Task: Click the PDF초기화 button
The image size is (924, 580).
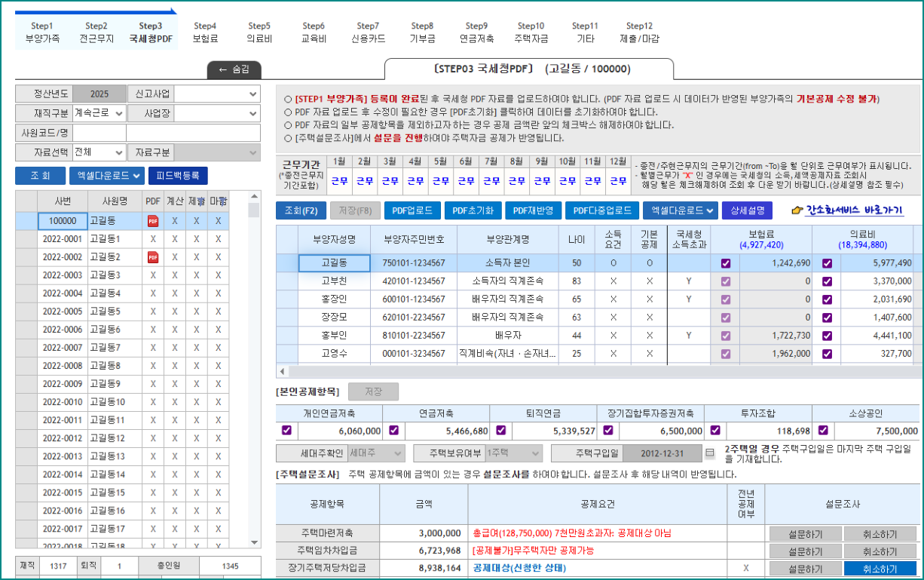Action: click(x=473, y=210)
